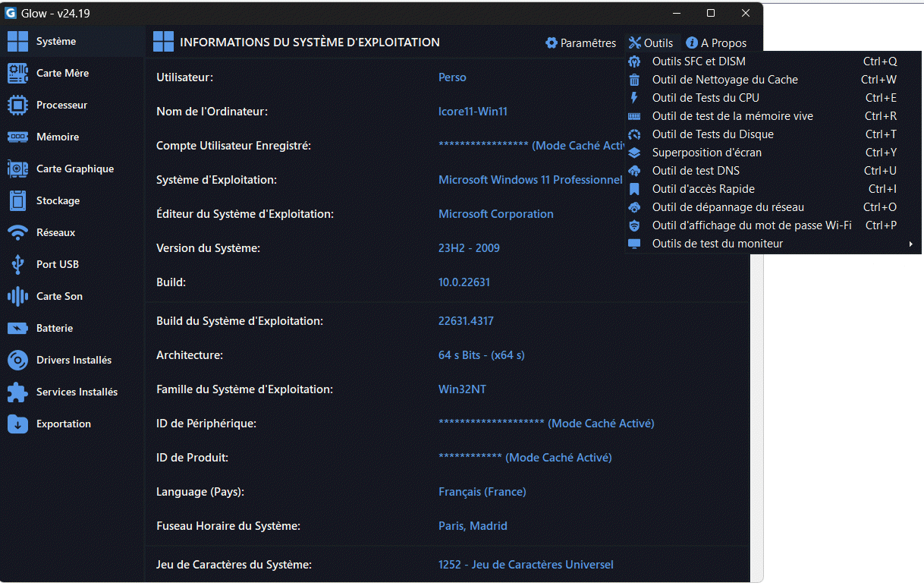Go to Carte Mère section
The height and width of the screenshot is (586, 924).
click(71, 73)
